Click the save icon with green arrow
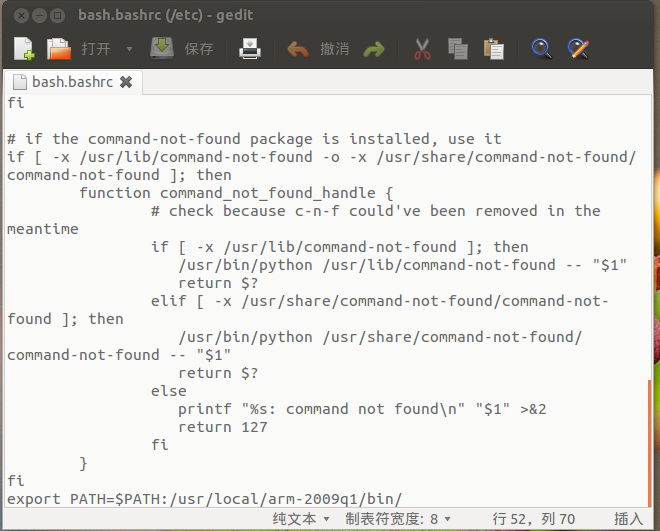The width and height of the screenshot is (660, 531). 162,48
